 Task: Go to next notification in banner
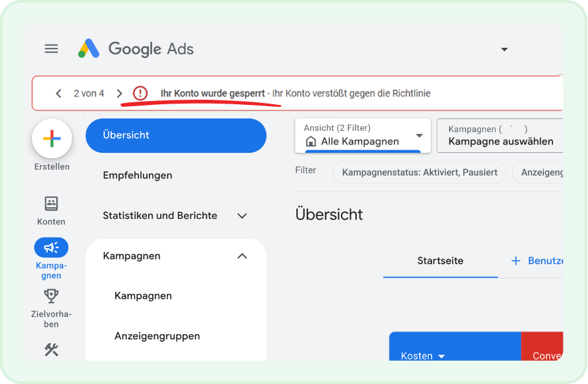pos(119,93)
